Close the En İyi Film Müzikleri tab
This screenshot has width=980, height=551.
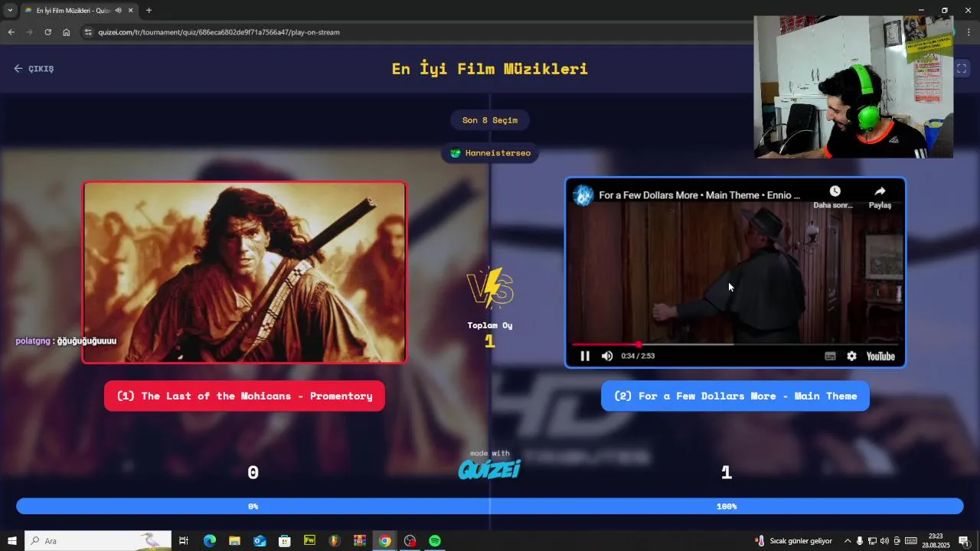(131, 11)
